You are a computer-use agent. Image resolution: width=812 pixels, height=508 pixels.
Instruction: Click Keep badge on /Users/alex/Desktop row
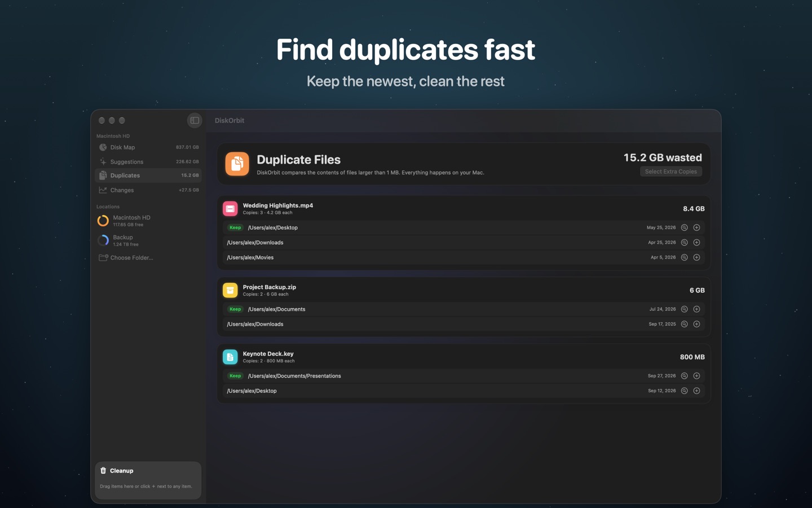click(x=235, y=227)
